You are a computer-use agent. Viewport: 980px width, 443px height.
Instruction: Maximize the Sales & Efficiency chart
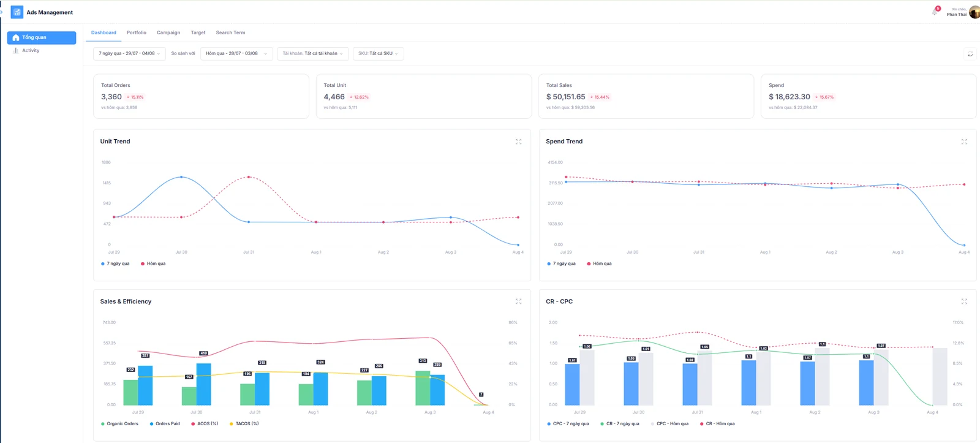(x=518, y=301)
